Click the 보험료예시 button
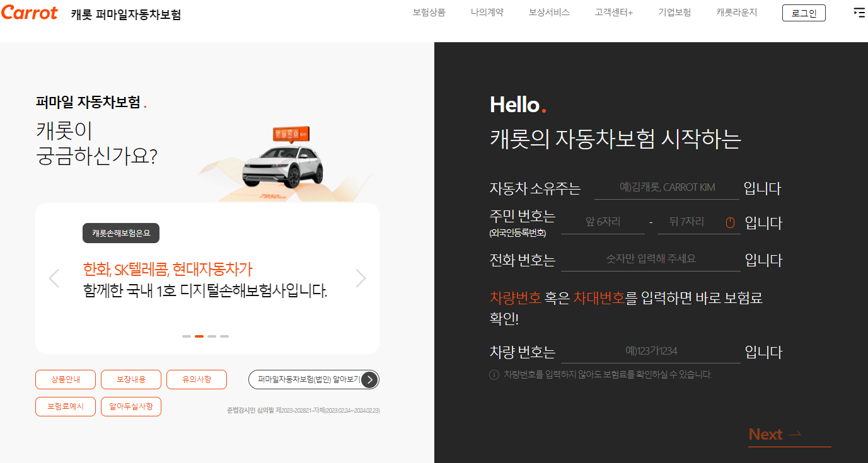The height and width of the screenshot is (463, 868). click(x=66, y=407)
